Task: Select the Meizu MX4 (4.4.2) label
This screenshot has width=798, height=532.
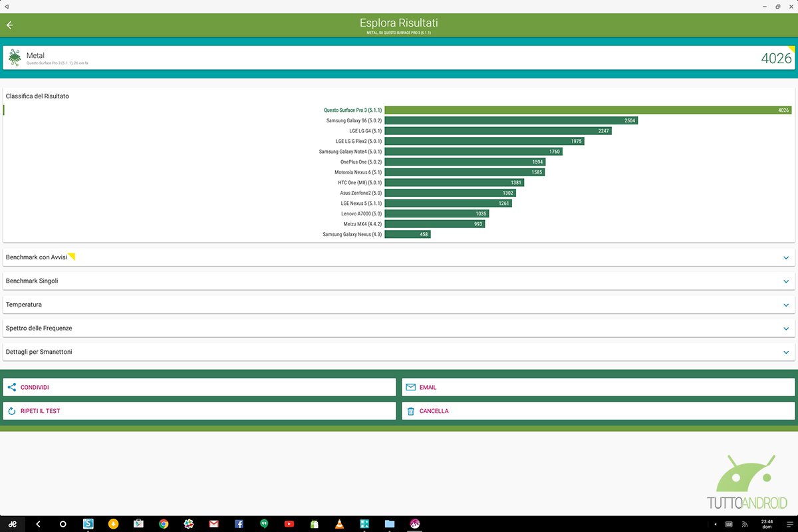Action: click(362, 224)
